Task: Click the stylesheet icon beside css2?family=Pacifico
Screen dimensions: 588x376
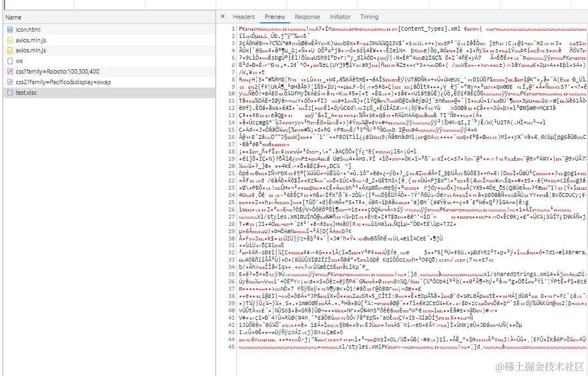Action: pyautogui.click(x=10, y=82)
